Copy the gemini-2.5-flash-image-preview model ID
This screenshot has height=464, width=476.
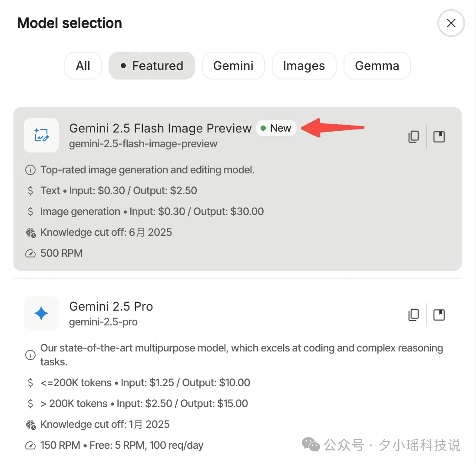[x=413, y=137]
